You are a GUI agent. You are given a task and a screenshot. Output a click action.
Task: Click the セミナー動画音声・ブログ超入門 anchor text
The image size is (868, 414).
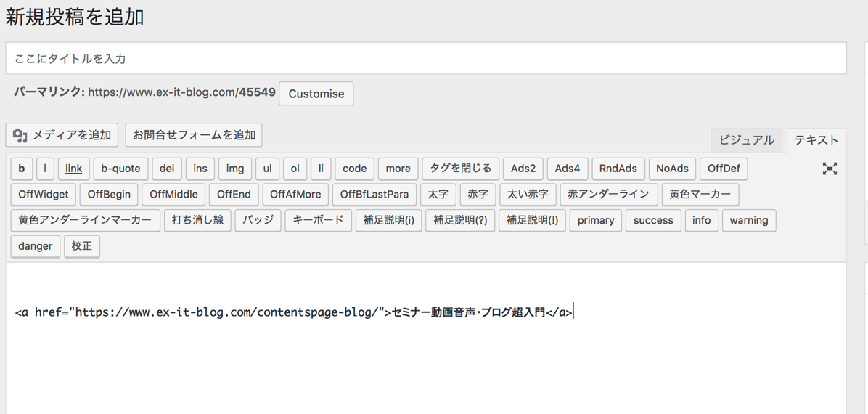[x=468, y=312]
